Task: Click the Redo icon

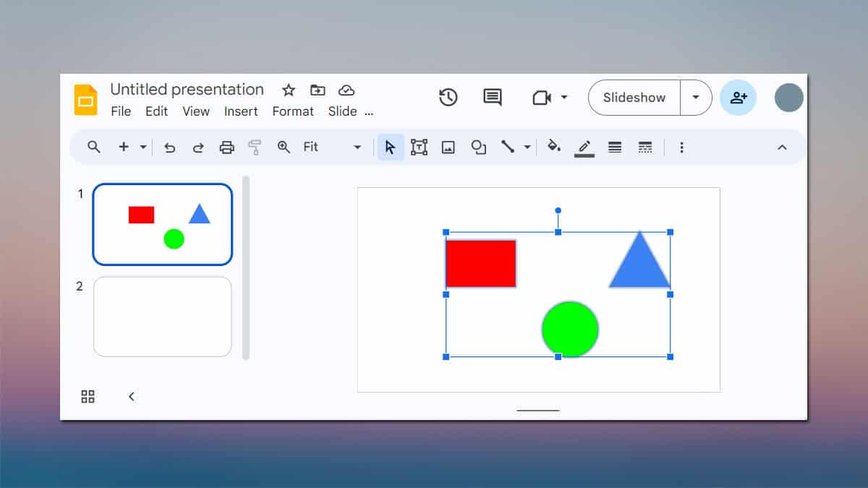Action: click(x=198, y=147)
